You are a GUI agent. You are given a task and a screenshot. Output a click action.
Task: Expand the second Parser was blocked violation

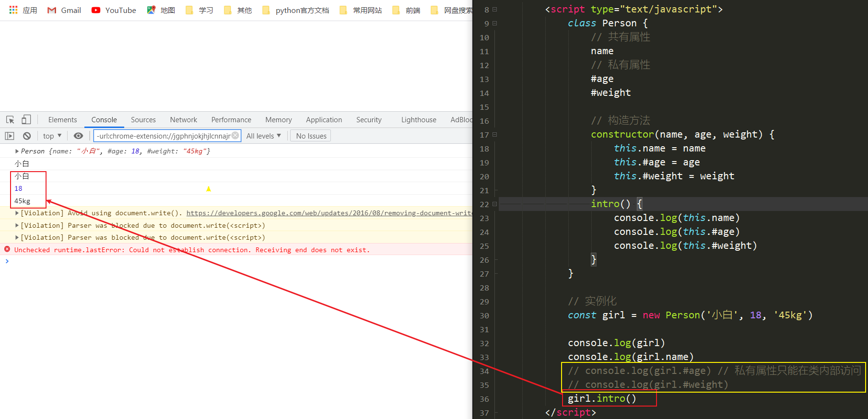[x=17, y=237]
